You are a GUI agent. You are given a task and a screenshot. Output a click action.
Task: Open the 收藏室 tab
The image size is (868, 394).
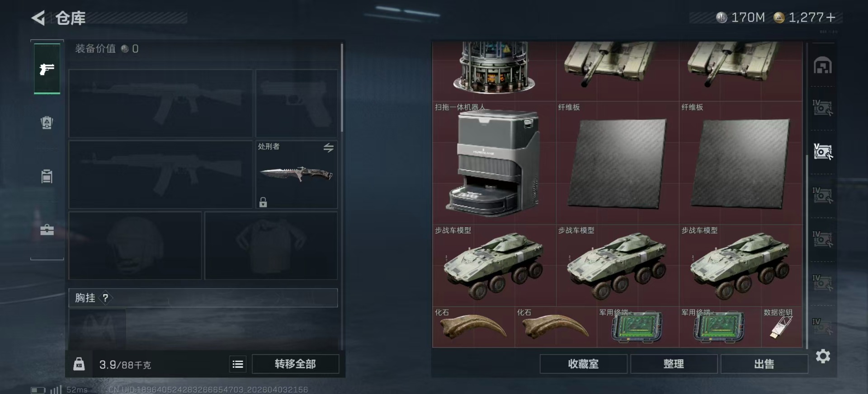tap(583, 364)
